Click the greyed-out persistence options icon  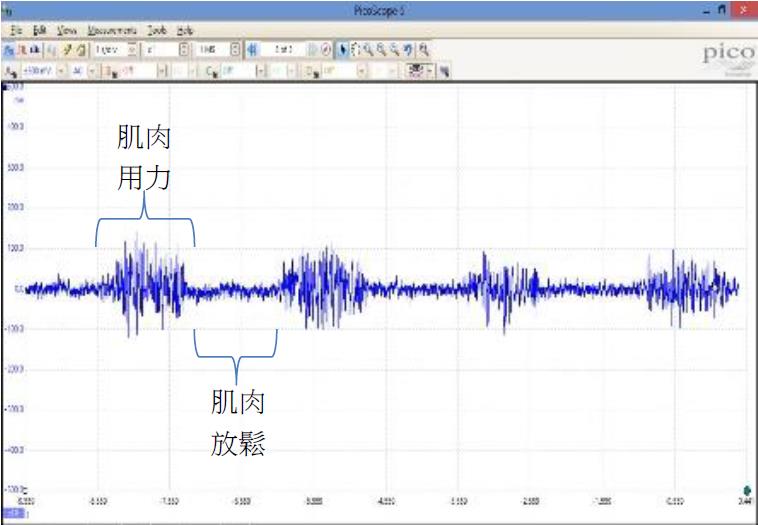click(x=52, y=50)
